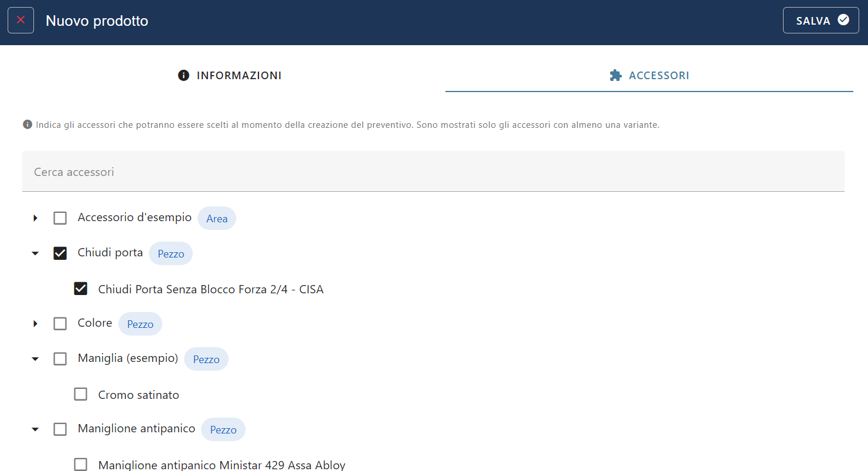Uncheck Chiudi Porta Senza Blocco Forza 2/4 - CISA
The width and height of the screenshot is (868, 471).
[x=81, y=289]
